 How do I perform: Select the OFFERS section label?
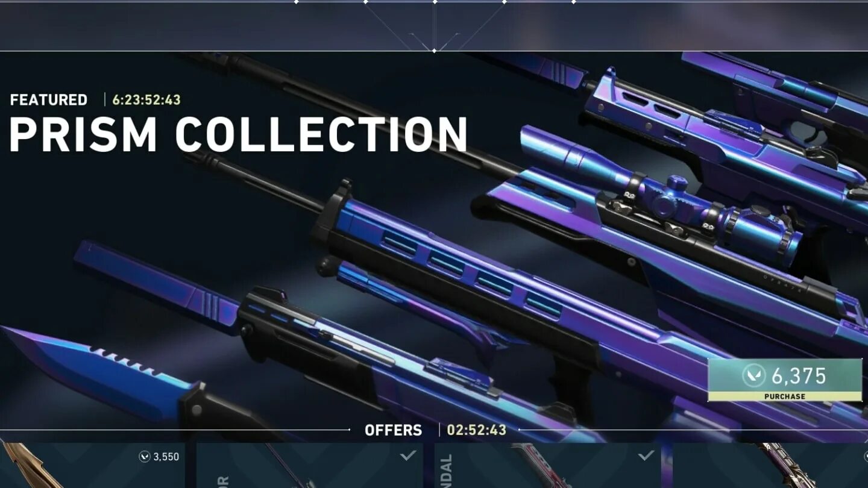coord(393,430)
